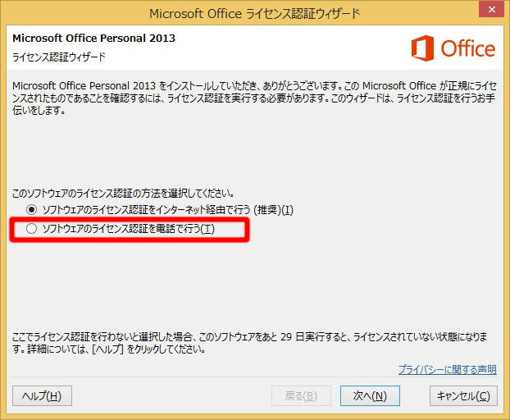
Task: Close the license activation wizard window
Action: pos(492,10)
